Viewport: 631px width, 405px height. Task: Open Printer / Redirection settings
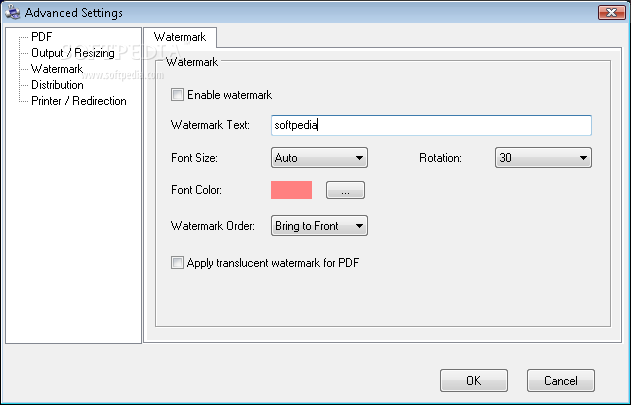coord(79,101)
